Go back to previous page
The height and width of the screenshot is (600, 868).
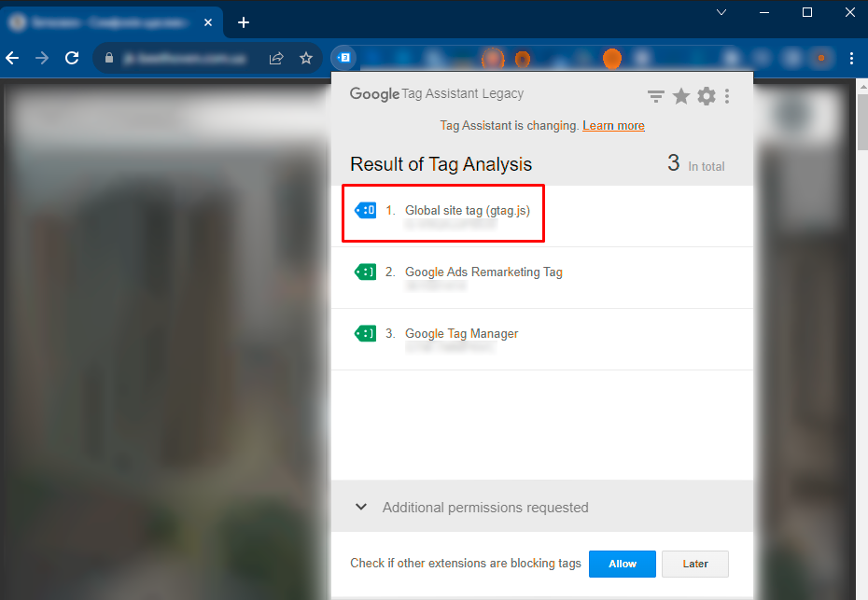(12, 58)
